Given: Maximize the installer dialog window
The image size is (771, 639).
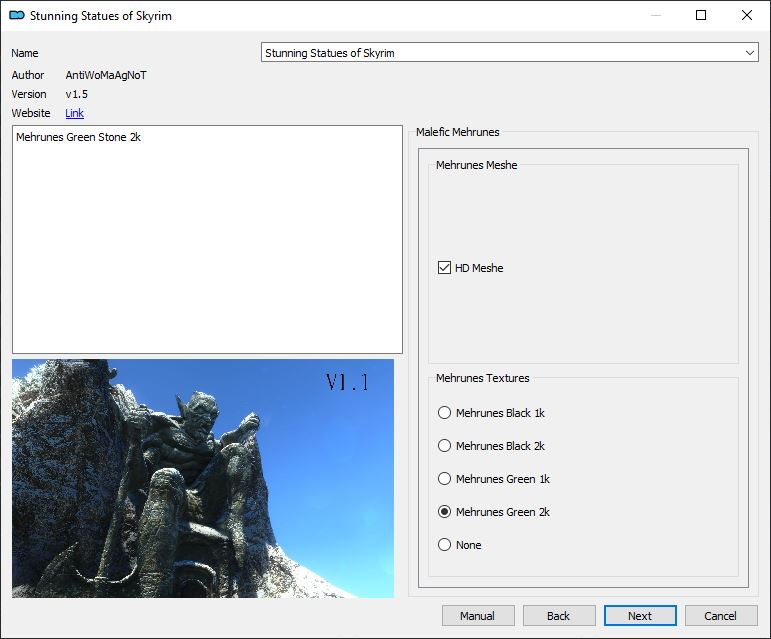Looking at the screenshot, I should pyautogui.click(x=701, y=16).
